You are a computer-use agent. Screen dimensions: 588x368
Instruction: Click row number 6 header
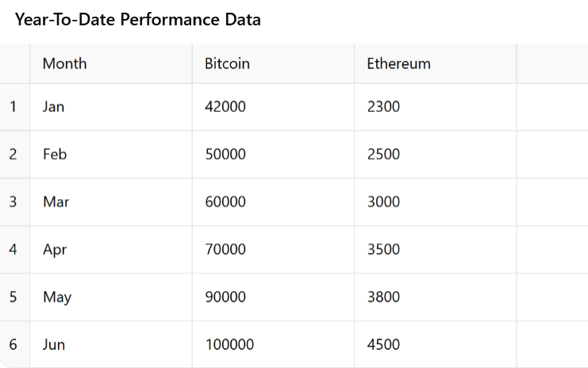pyautogui.click(x=14, y=344)
